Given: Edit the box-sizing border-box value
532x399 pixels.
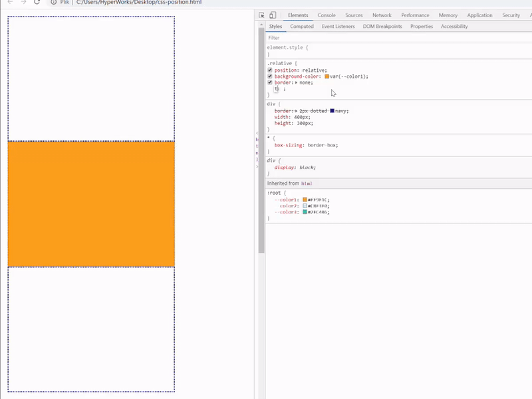Looking at the screenshot, I should 323,145.
